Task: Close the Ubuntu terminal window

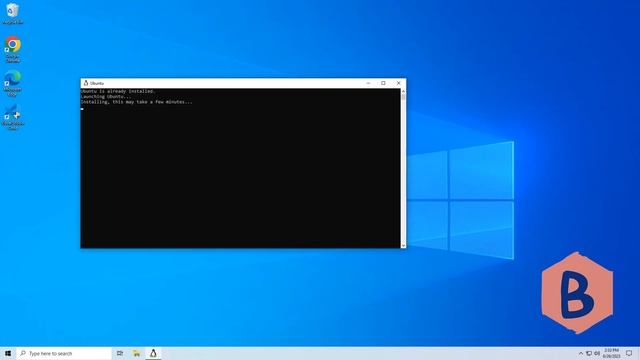Action: [x=399, y=83]
